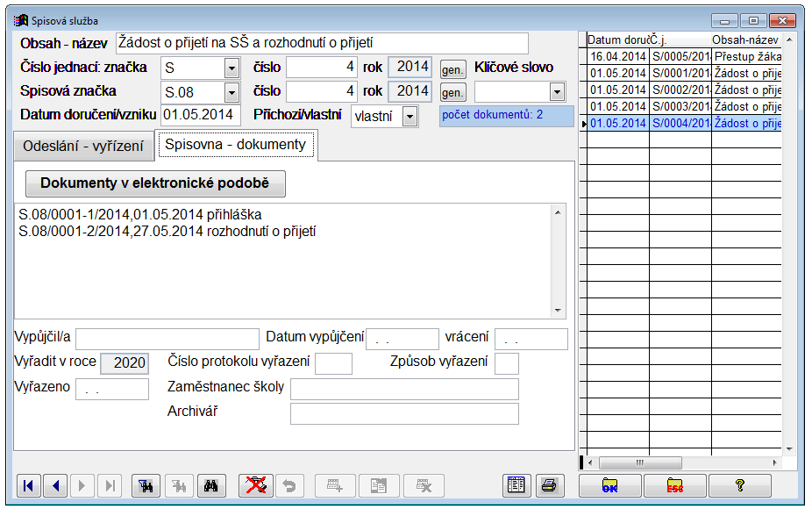This screenshot has height=509, width=812.
Task: Open the Příchozí/vlastní dropdown
Action: [x=410, y=116]
